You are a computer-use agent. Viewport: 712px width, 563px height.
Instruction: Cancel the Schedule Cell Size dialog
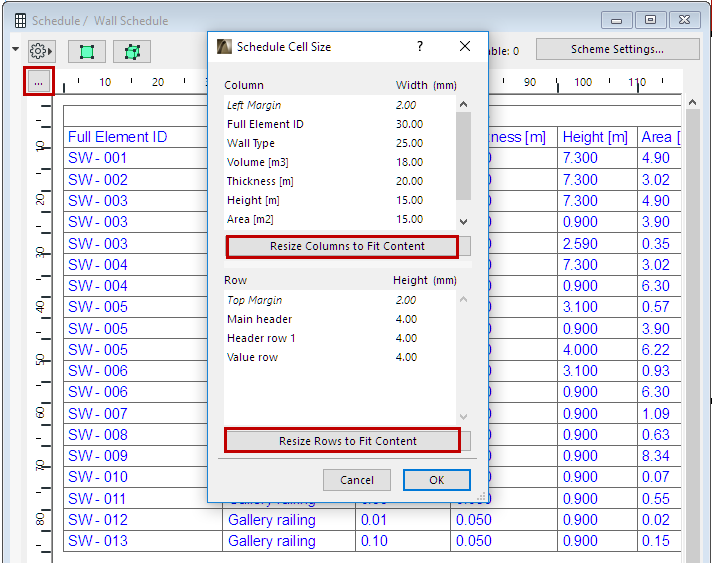[357, 480]
